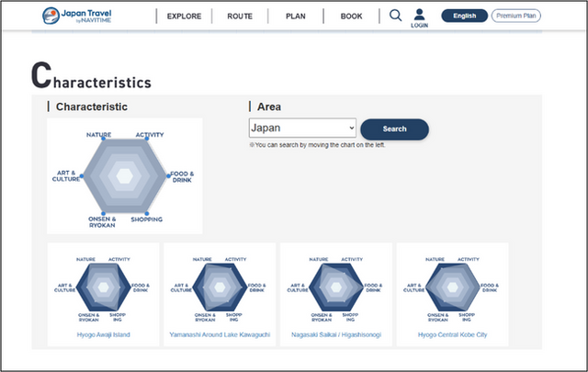Click the Characteristics page heading

91,75
